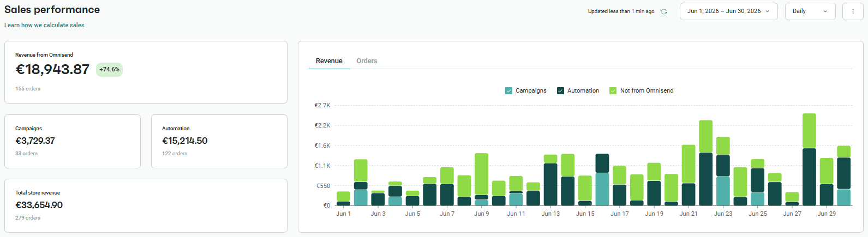Click the Jun 13 revenue bar

550,180
